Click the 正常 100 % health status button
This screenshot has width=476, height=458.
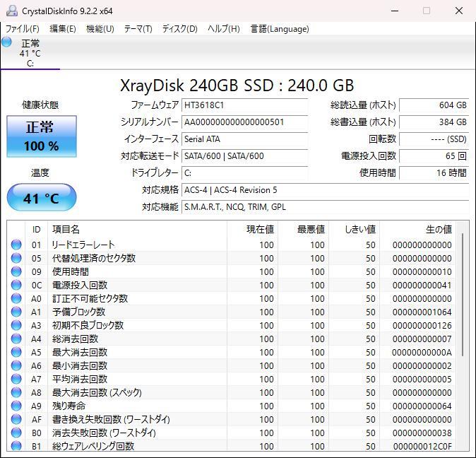point(42,136)
